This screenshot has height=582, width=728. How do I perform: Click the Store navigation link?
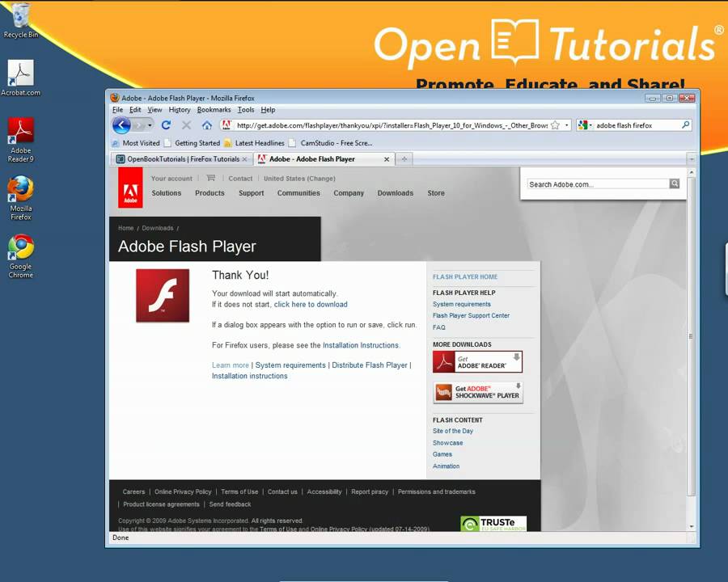point(436,193)
